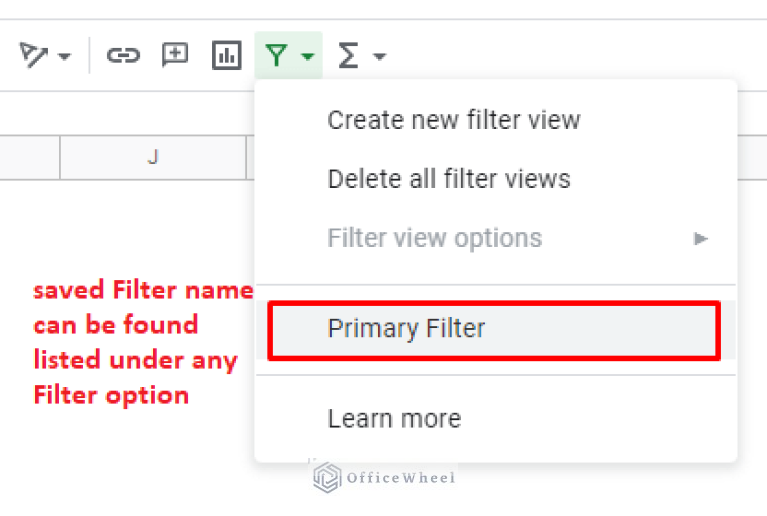Open the Filter view options entry
Image resolution: width=767 pixels, height=516 pixels.
click(x=434, y=238)
